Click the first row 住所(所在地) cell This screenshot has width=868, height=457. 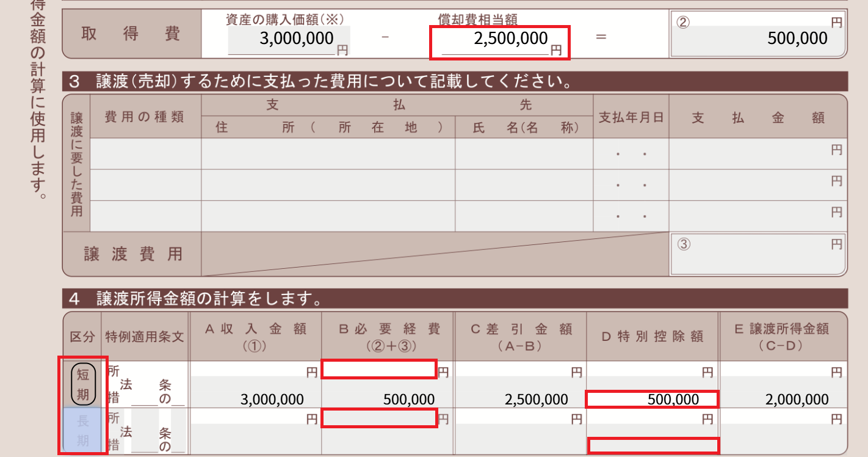328,154
